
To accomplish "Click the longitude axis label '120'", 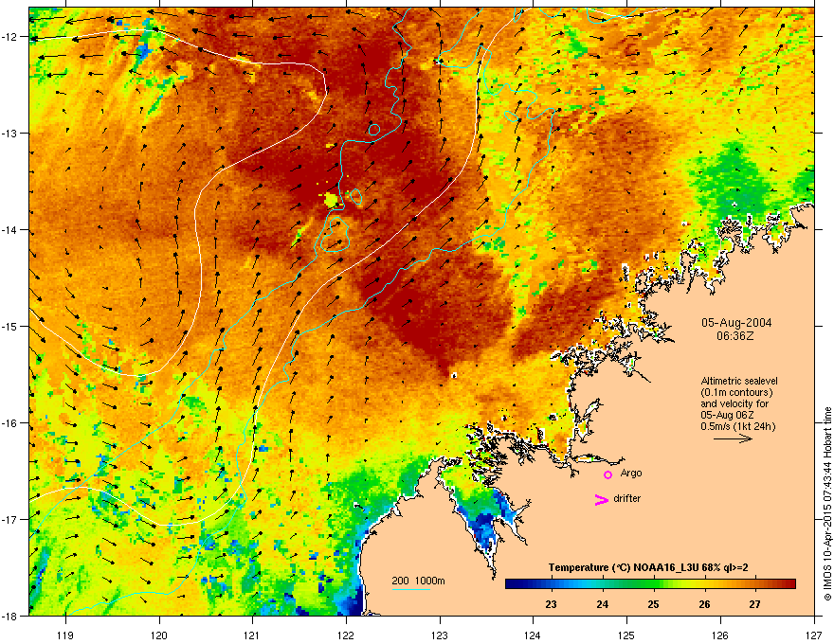I will pos(159,635).
